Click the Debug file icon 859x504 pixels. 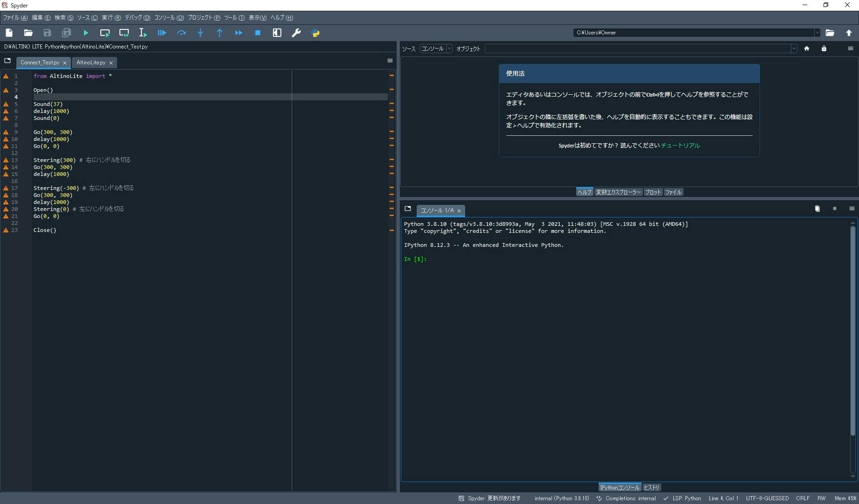point(162,33)
